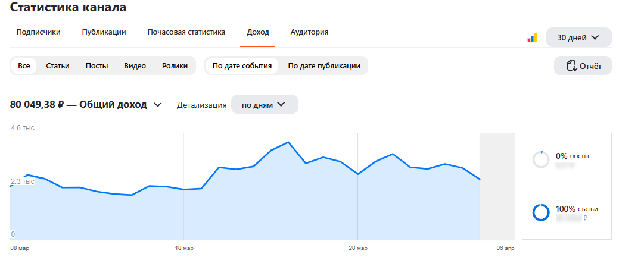
Task: Select the 'Все' content filter
Action: (24, 65)
